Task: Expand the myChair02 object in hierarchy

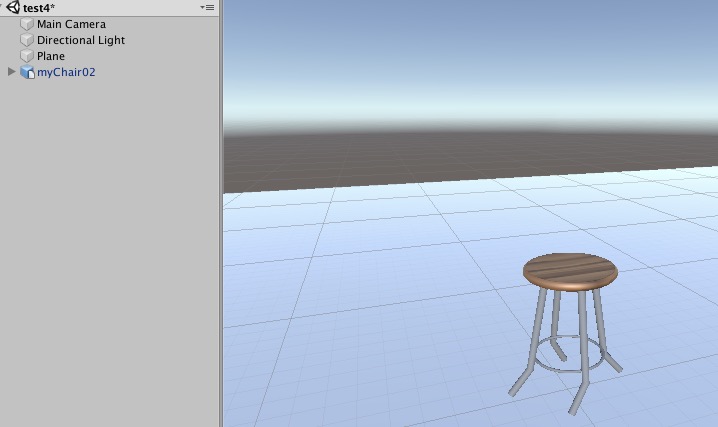Action: 11,71
